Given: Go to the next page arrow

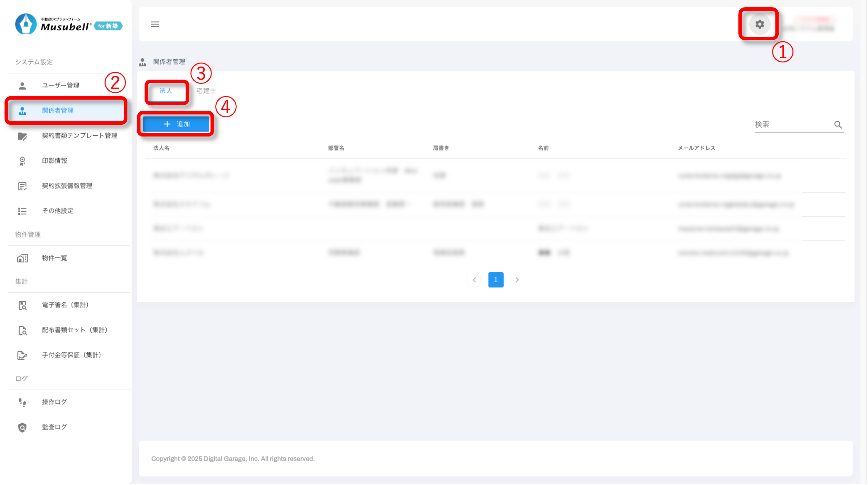Looking at the screenshot, I should click(517, 280).
